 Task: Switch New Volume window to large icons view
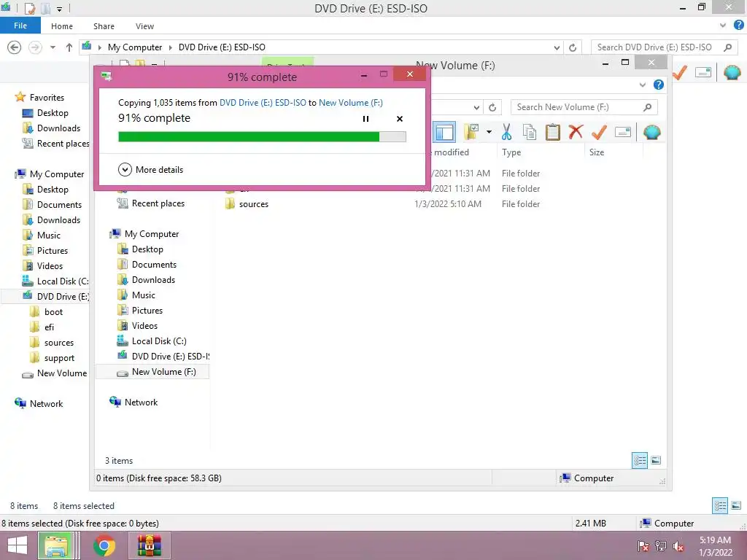pyautogui.click(x=656, y=460)
